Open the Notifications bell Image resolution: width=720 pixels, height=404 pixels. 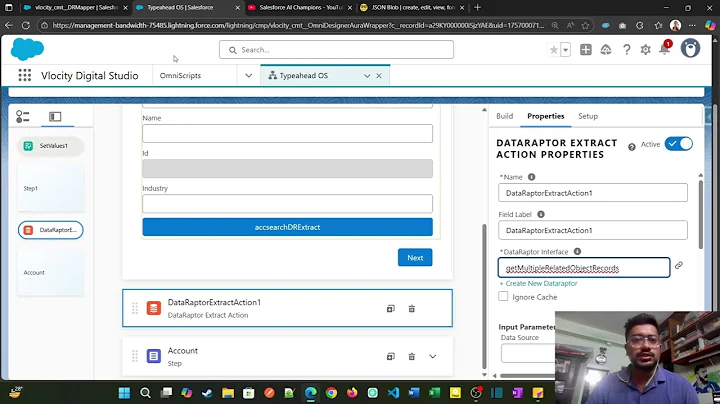(664, 49)
